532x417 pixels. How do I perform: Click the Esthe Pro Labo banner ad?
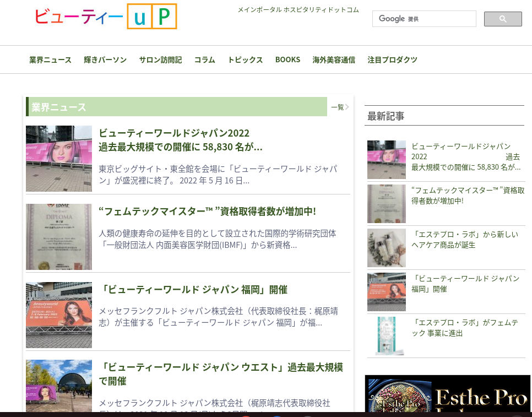(x=448, y=393)
